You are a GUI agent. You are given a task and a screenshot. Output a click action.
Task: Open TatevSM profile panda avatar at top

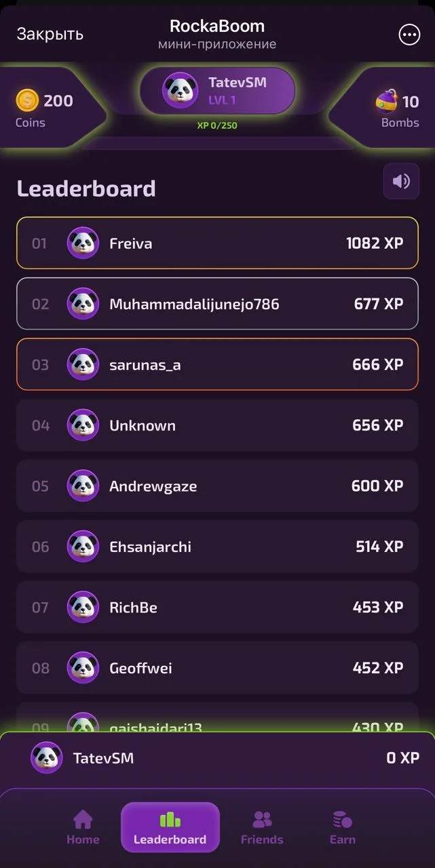point(180,90)
